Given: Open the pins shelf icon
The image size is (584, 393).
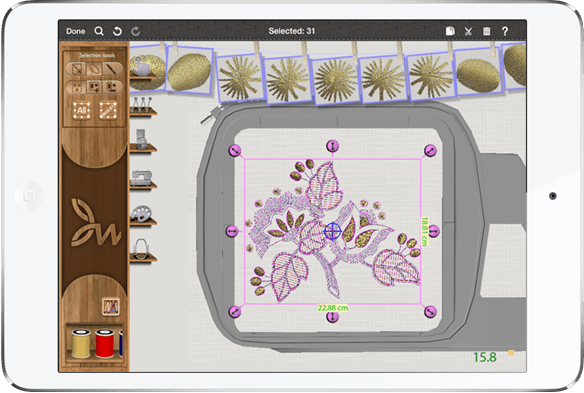Looking at the screenshot, I should [x=143, y=106].
